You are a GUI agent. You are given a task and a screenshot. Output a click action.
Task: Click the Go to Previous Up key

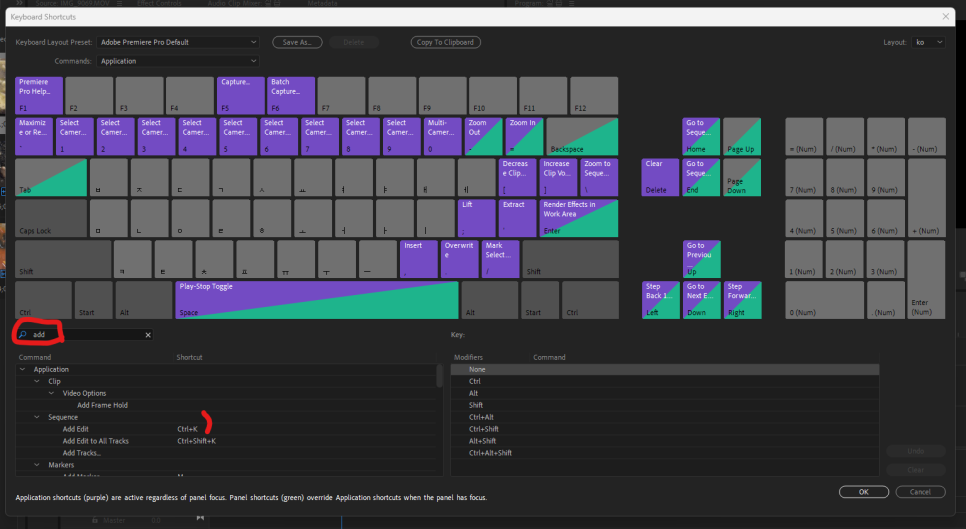(702, 259)
